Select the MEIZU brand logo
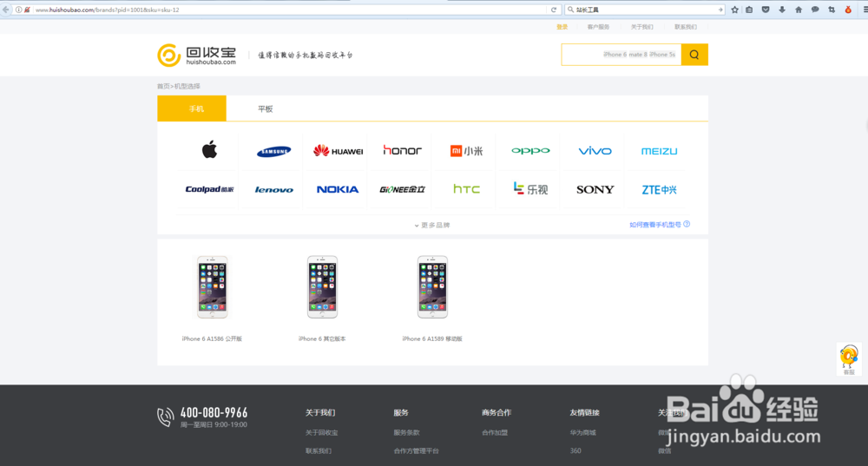Screen dimensions: 868x466 (x=659, y=150)
